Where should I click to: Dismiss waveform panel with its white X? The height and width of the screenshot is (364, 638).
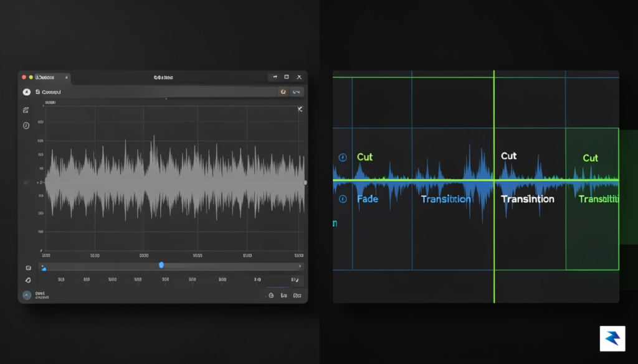(300, 109)
